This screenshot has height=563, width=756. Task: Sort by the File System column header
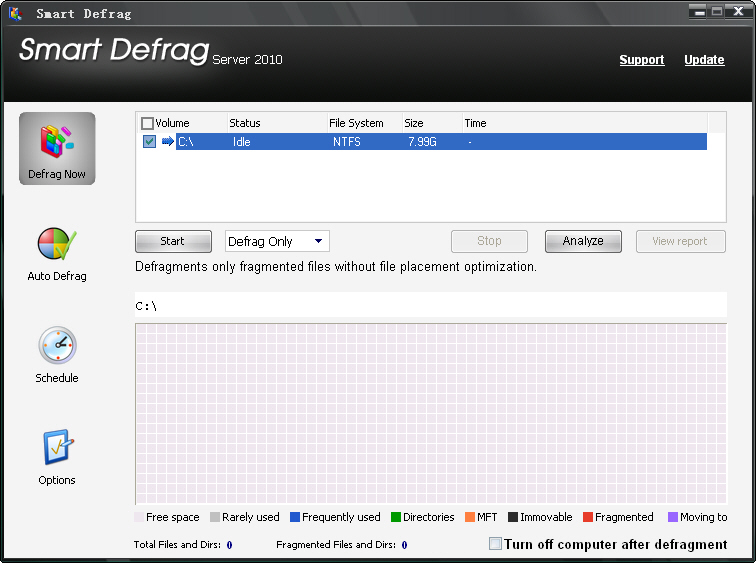click(x=364, y=123)
